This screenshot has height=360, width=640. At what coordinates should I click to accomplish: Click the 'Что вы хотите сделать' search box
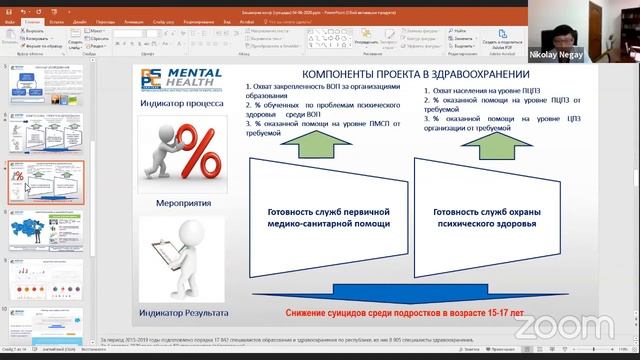click(288, 22)
